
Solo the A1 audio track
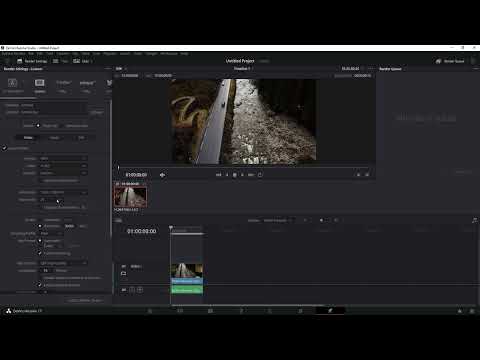click(132, 290)
